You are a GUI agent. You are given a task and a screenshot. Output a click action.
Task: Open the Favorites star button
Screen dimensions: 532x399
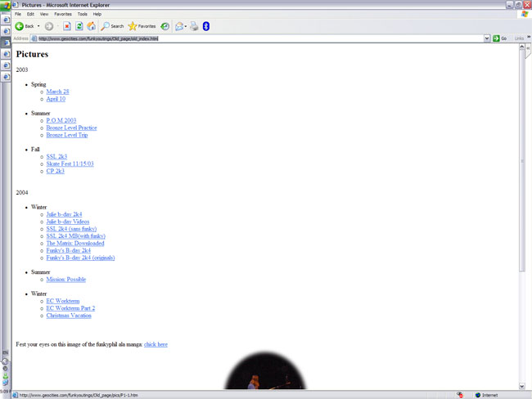pyautogui.click(x=142, y=26)
